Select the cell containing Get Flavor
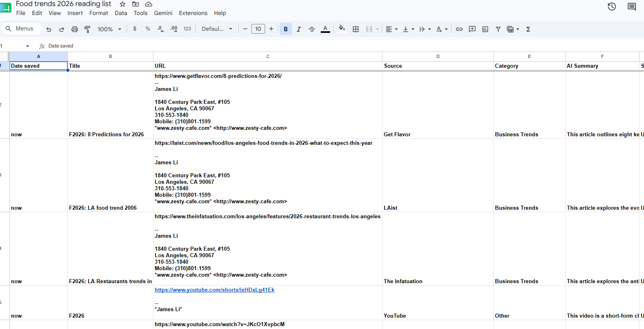Viewport: 644px width, 329px height. point(438,105)
